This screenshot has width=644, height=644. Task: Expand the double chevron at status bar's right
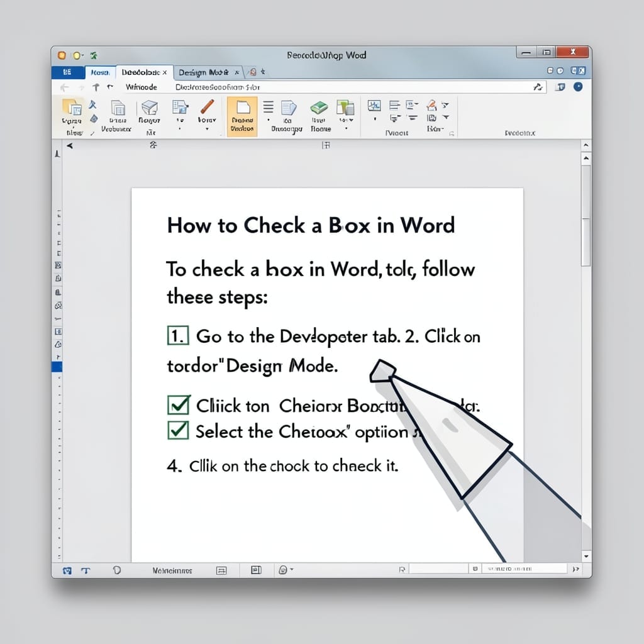(x=576, y=569)
